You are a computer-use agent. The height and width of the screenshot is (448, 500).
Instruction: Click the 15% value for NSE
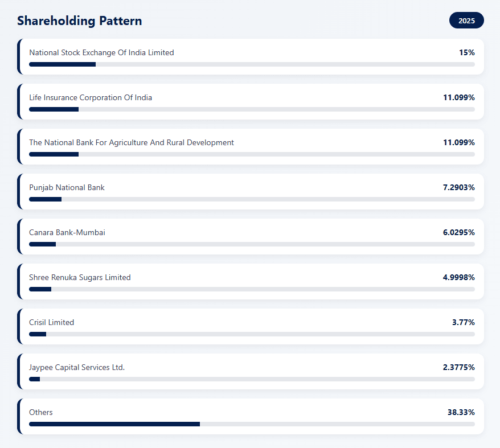(x=466, y=52)
